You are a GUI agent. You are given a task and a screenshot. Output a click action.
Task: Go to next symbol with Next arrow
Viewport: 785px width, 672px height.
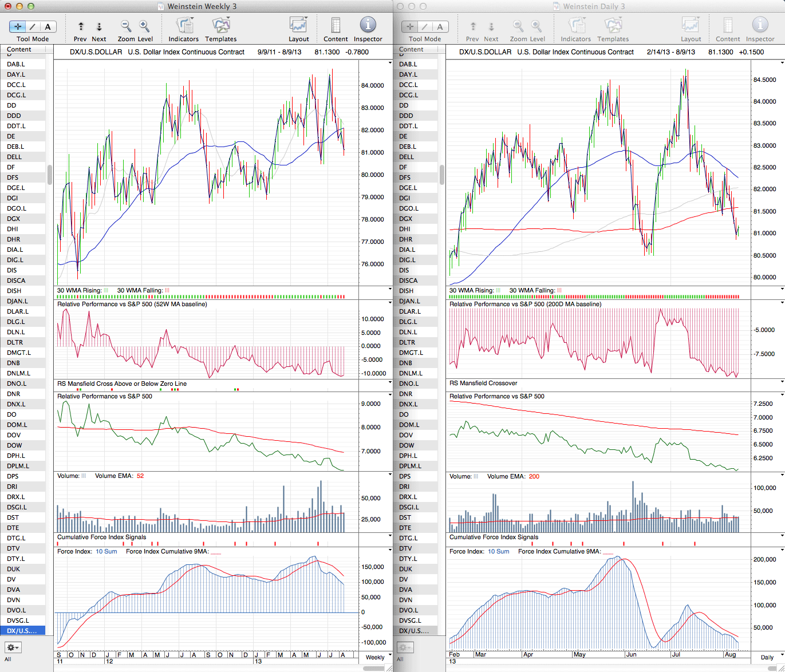(x=99, y=26)
